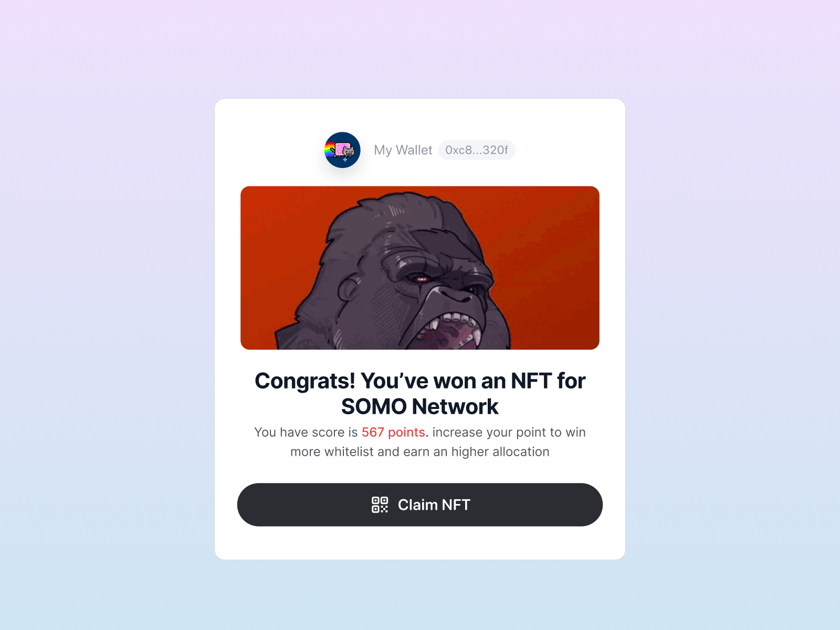
Task: Select the wallet header row
Action: click(420, 150)
